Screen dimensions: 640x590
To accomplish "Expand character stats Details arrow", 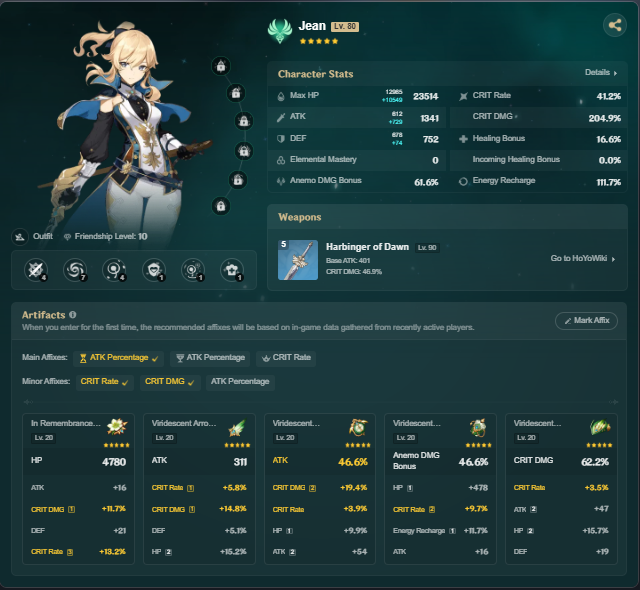I will pyautogui.click(x=601, y=73).
